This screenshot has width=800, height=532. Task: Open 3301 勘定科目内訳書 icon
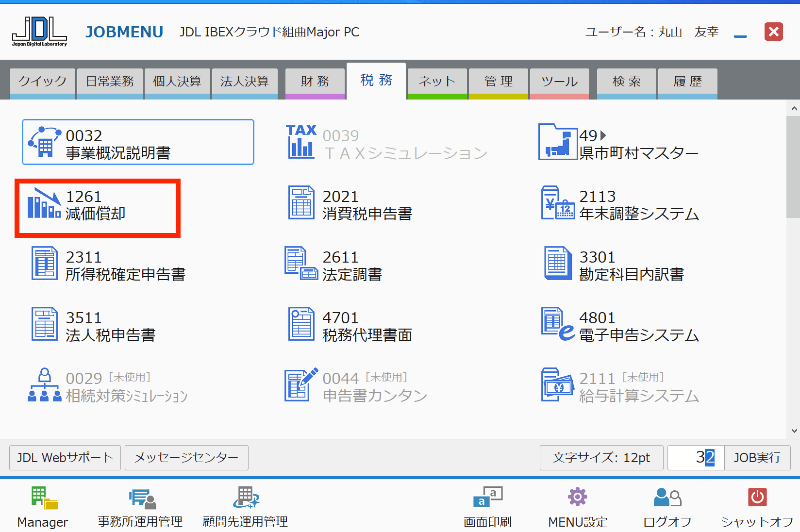[558, 263]
